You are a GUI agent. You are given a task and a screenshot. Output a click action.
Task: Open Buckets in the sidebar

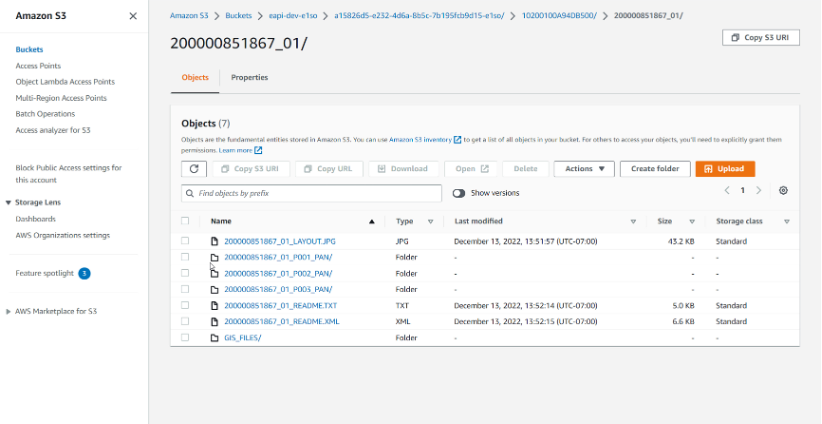coord(29,50)
